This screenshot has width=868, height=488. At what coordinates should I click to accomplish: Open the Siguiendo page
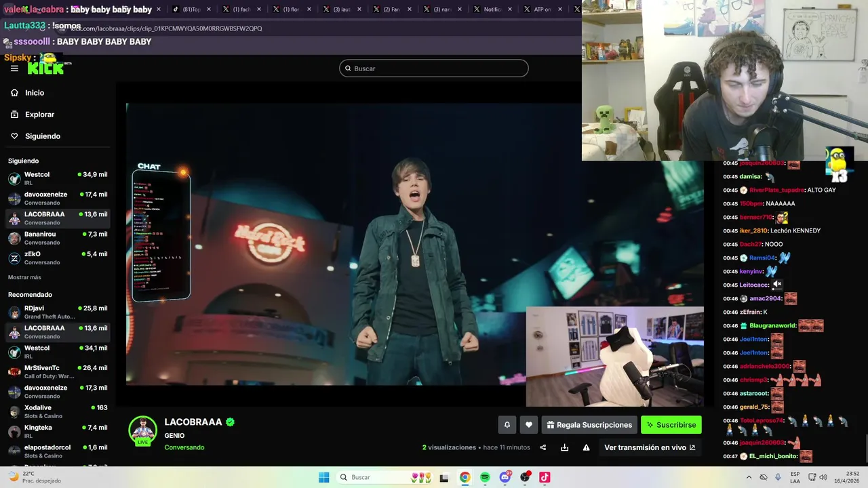(x=43, y=136)
